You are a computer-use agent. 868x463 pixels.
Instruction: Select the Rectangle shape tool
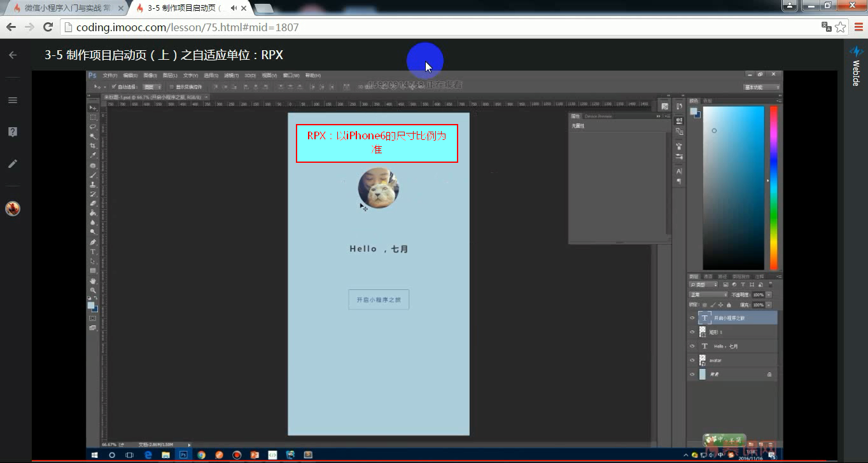(93, 271)
